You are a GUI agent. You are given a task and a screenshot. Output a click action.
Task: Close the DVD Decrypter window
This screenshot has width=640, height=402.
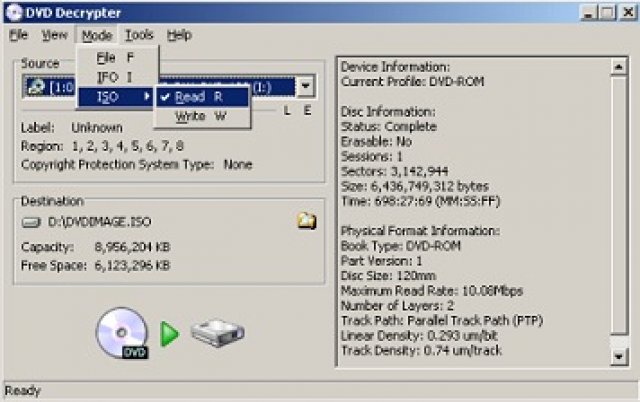(629, 13)
